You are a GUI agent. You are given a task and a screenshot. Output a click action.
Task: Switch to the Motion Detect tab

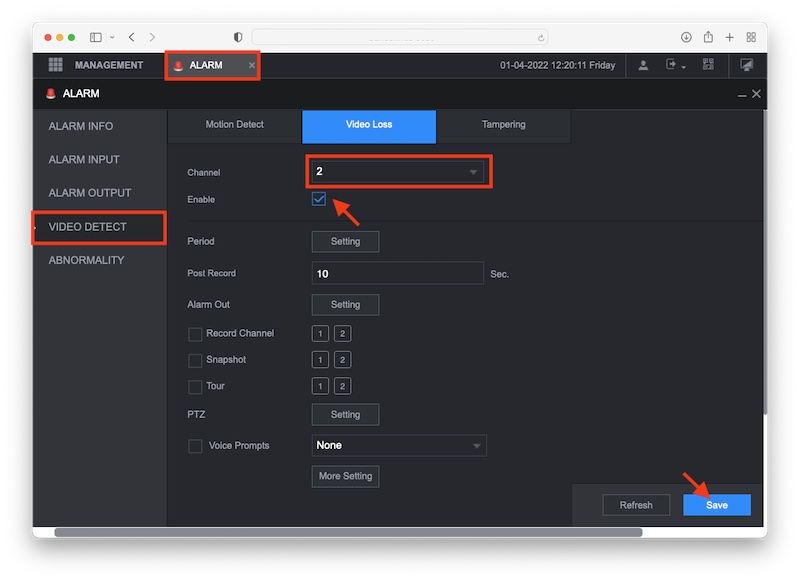[234, 125]
